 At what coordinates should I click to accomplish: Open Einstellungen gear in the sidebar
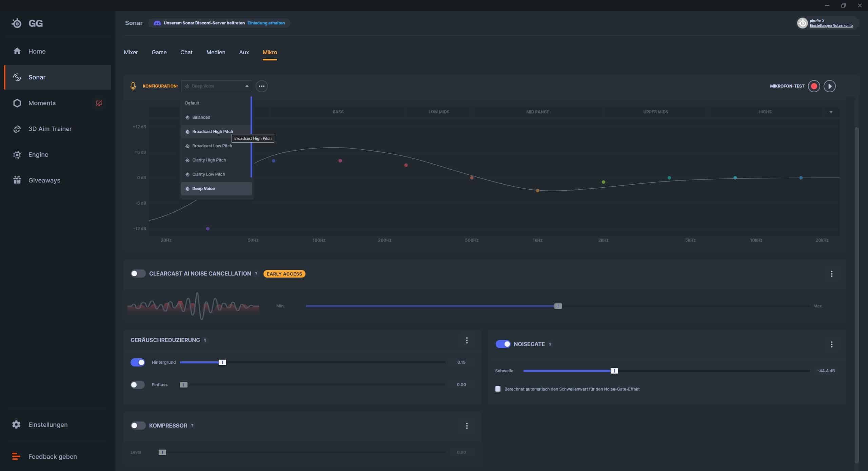click(16, 425)
